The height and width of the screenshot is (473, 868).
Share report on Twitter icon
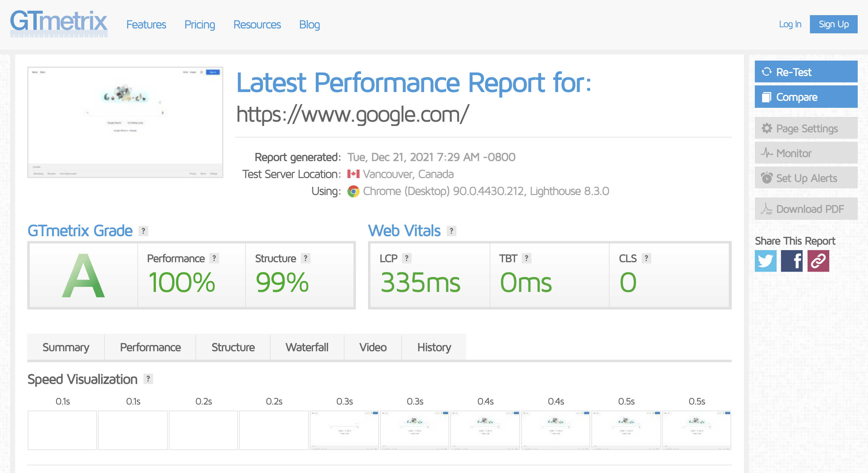(x=765, y=261)
